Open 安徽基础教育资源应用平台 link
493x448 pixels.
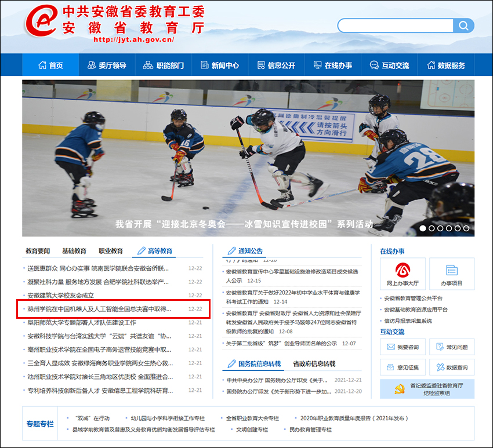tap(416, 309)
